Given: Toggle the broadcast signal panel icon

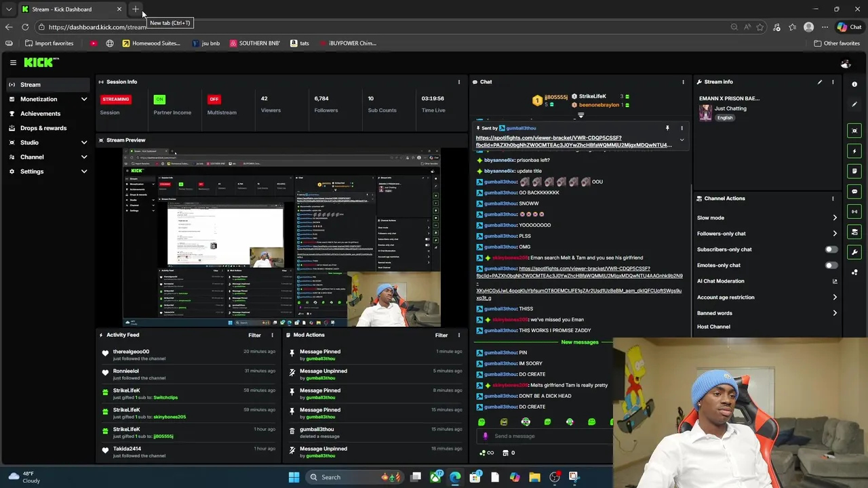Looking at the screenshot, I should click(854, 211).
